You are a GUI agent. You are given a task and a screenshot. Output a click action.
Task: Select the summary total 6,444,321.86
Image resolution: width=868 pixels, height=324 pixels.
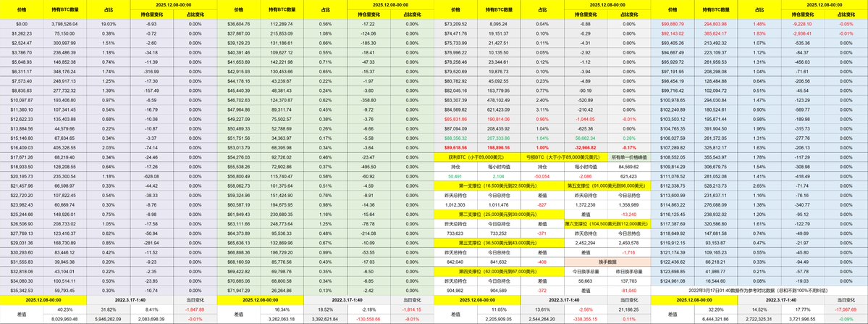click(x=716, y=319)
